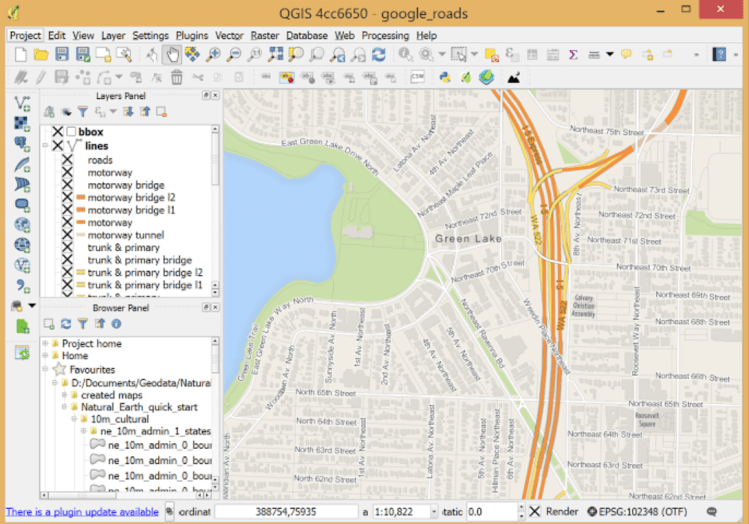749x524 pixels.
Task: Click the CRS status globe icon
Action: tap(592, 512)
